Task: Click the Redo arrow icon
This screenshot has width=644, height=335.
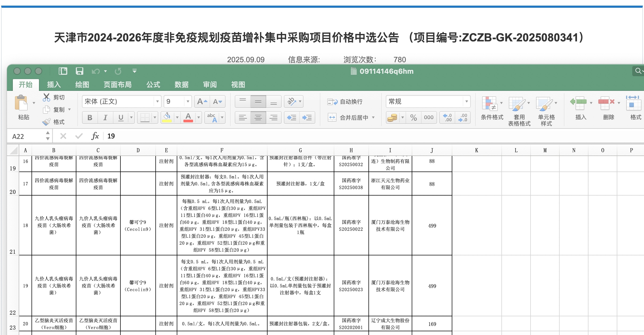Action: click(x=118, y=71)
